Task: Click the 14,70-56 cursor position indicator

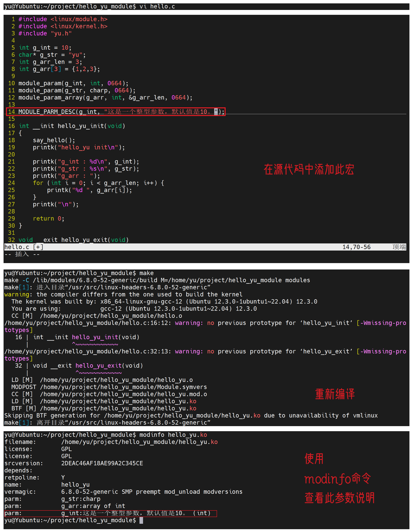Action: pos(356,247)
